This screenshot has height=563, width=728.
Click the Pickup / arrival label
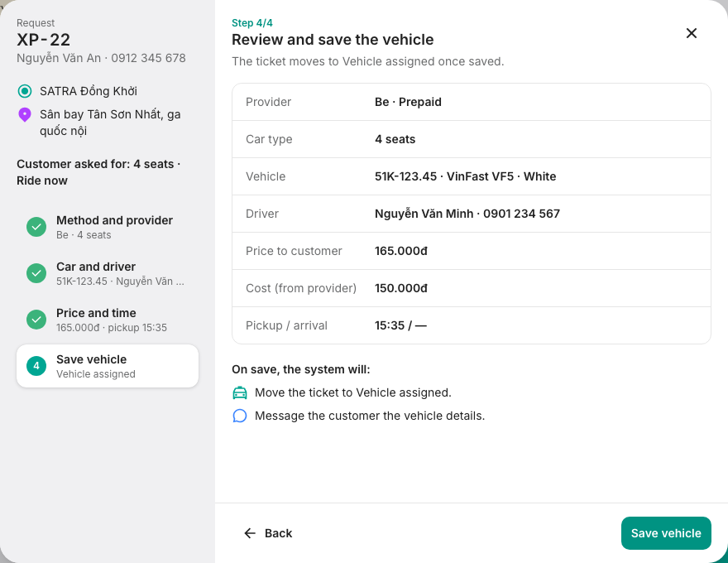pyautogui.click(x=286, y=325)
